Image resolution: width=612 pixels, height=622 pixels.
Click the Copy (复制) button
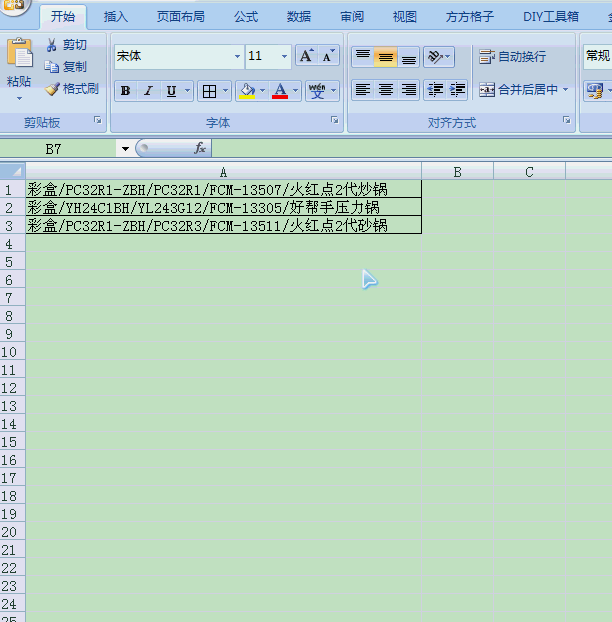[x=66, y=67]
